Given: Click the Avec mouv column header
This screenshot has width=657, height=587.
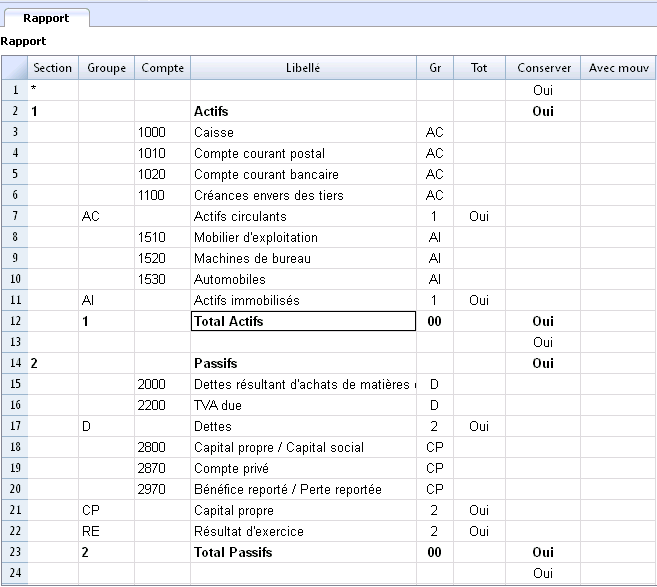Looking at the screenshot, I should (618, 68).
